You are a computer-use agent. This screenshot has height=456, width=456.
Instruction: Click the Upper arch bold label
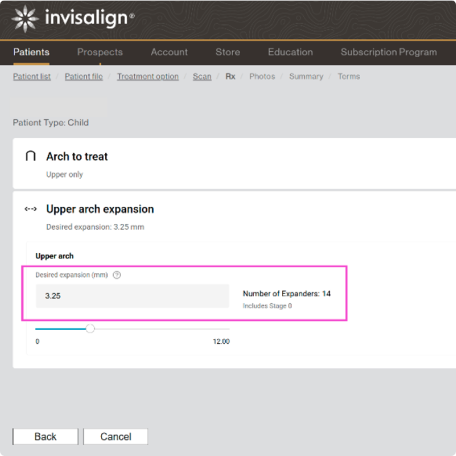pyautogui.click(x=54, y=256)
